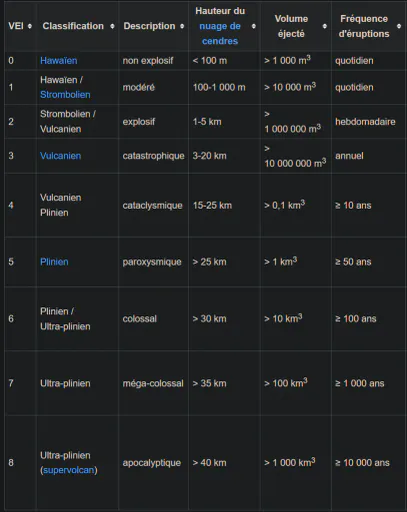Sort by Description column arrow icon
The width and height of the screenshot is (407, 512).
182,26
